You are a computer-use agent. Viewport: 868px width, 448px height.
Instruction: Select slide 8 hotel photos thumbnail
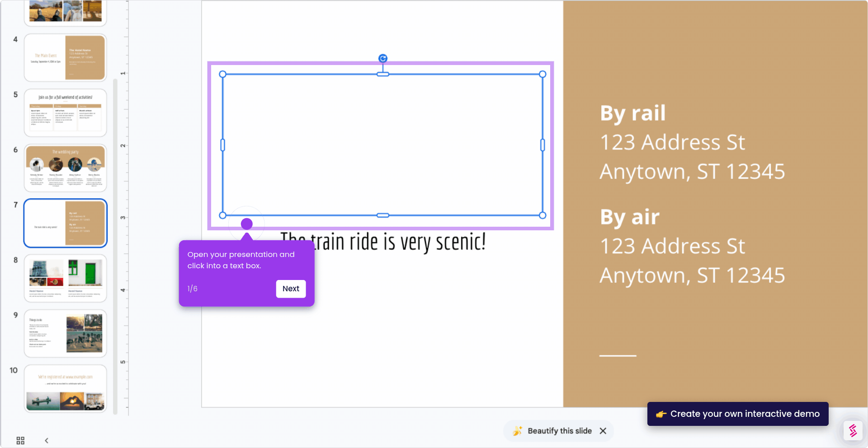tap(66, 278)
